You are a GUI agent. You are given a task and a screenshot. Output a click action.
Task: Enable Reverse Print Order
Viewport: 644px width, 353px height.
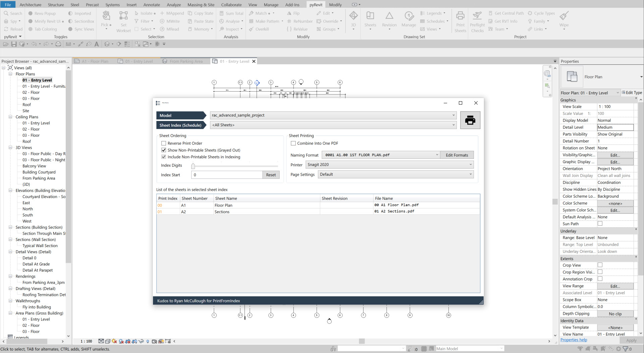tap(164, 143)
